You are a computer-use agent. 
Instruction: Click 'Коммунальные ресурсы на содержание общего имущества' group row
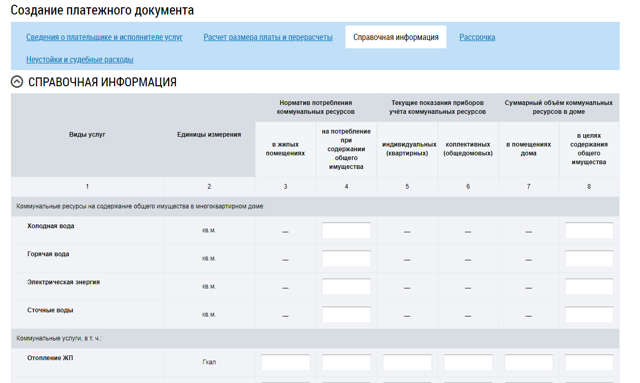(x=315, y=207)
